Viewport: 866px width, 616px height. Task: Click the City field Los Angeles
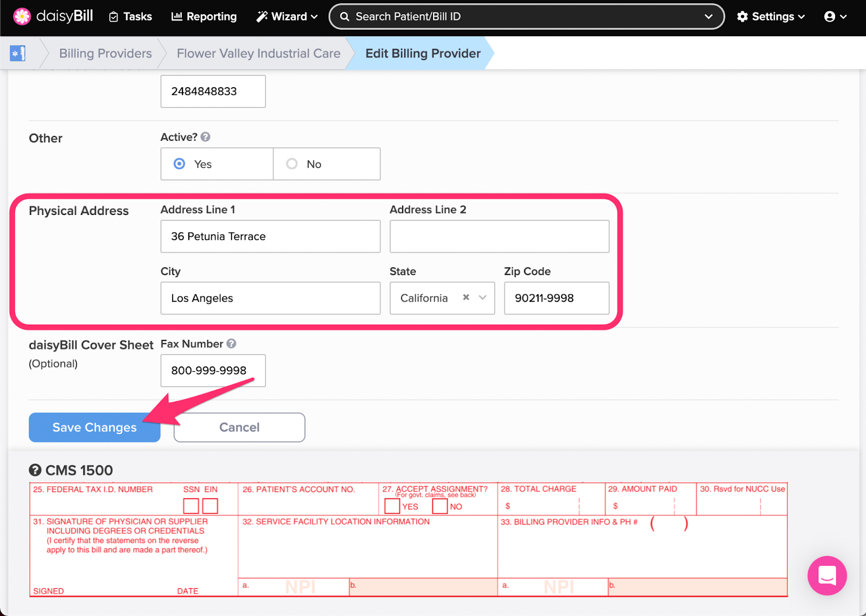pos(271,298)
